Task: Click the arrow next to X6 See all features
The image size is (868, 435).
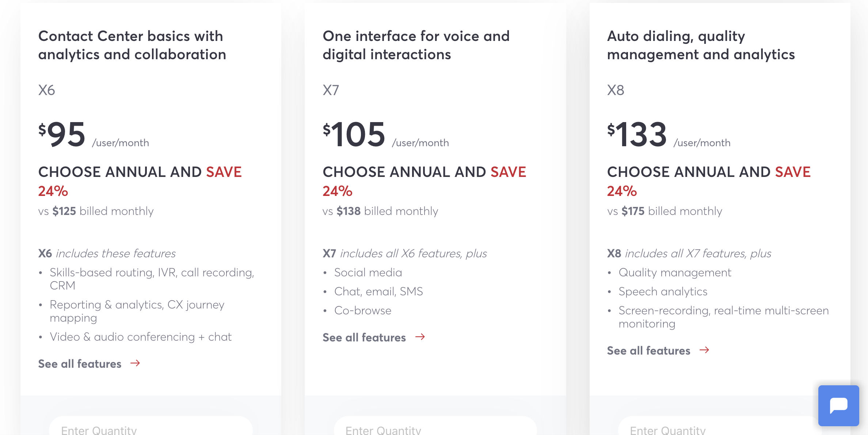Action: [135, 363]
